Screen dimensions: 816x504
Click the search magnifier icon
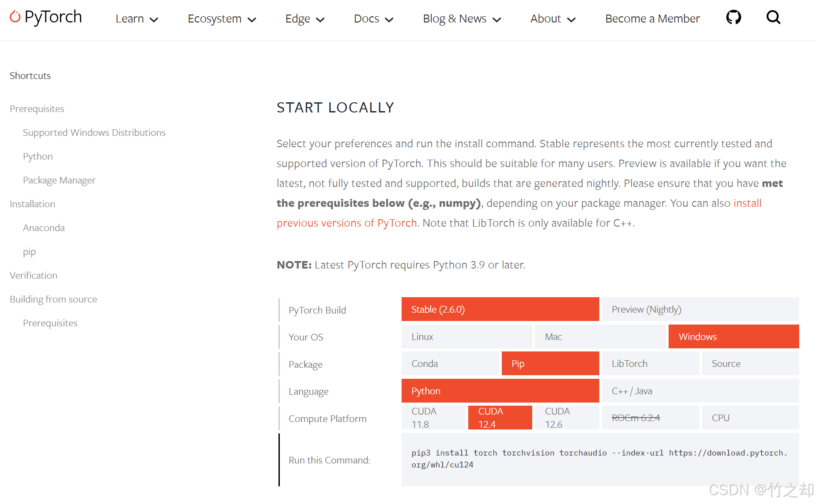773,18
